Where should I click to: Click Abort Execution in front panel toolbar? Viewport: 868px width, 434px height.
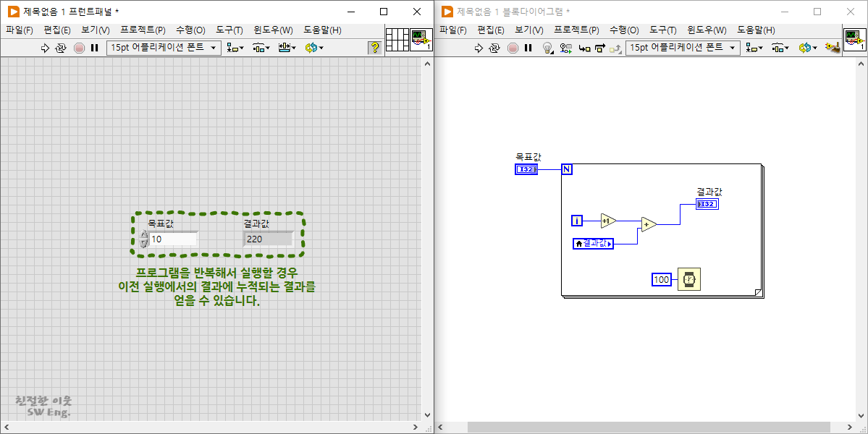point(79,48)
